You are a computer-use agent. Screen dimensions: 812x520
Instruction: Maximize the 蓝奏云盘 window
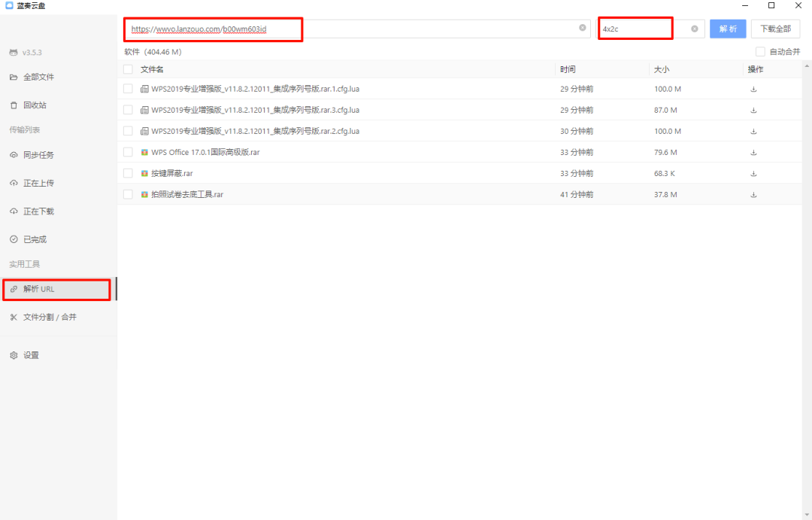tap(771, 5)
